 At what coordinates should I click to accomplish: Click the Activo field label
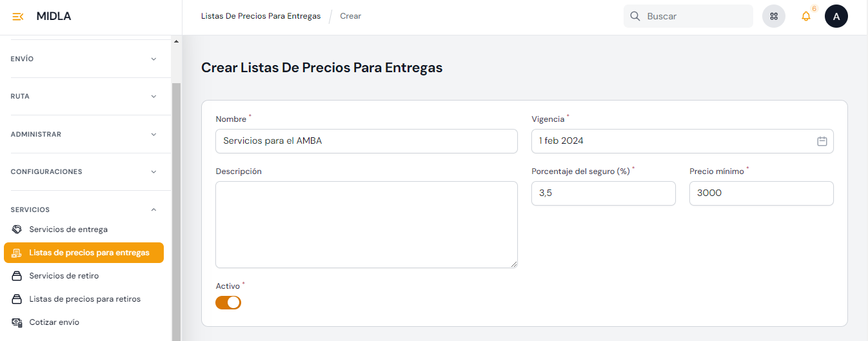228,286
